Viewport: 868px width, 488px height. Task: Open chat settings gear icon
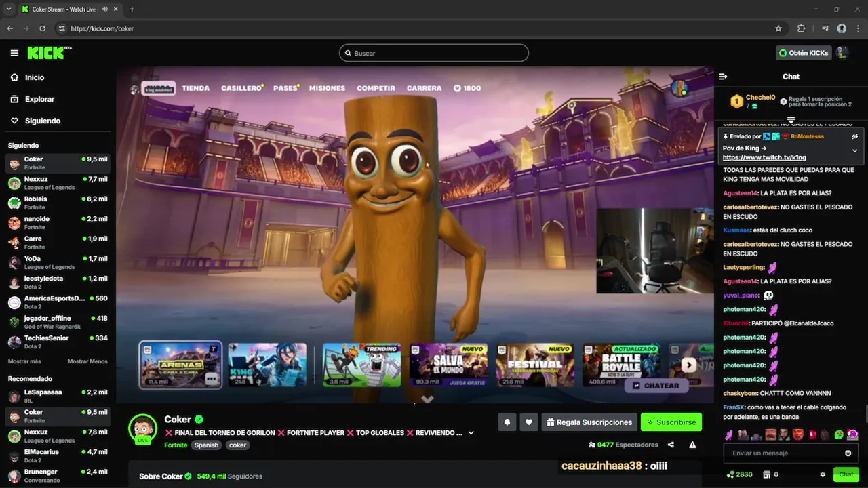(823, 475)
